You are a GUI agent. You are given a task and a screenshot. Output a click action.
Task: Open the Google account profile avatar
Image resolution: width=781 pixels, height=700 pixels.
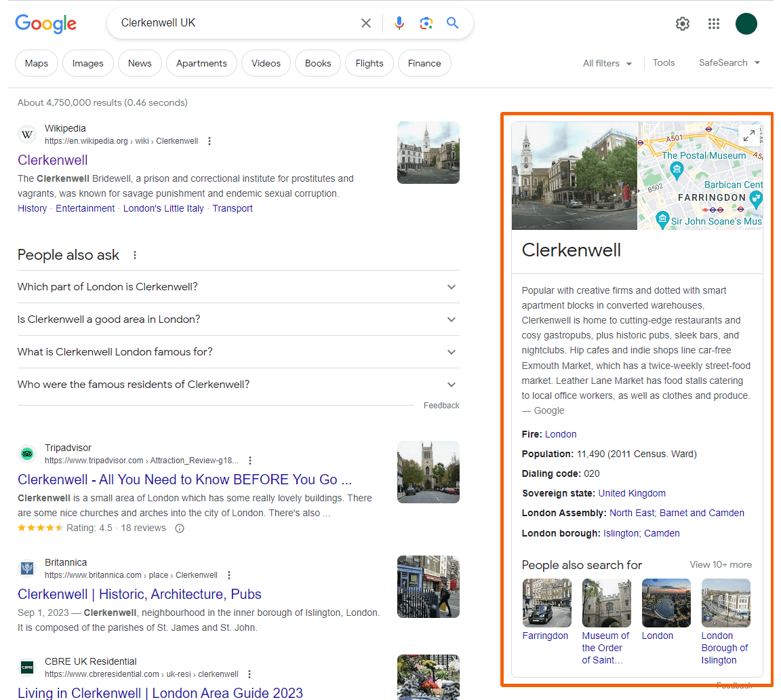(x=746, y=24)
